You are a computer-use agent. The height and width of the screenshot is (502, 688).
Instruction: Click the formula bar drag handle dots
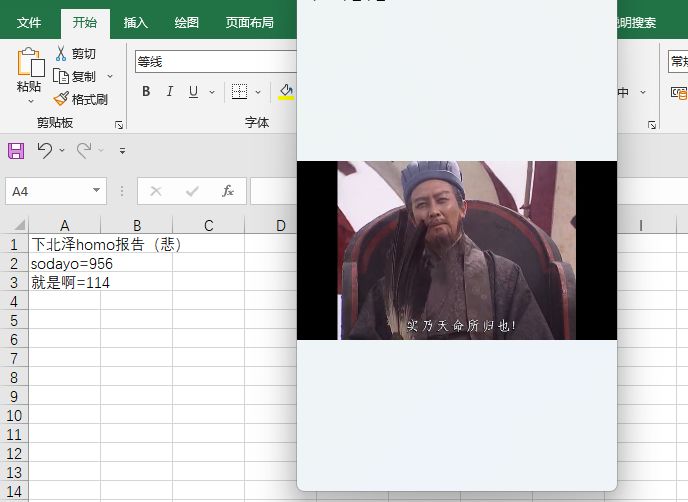coord(122,191)
